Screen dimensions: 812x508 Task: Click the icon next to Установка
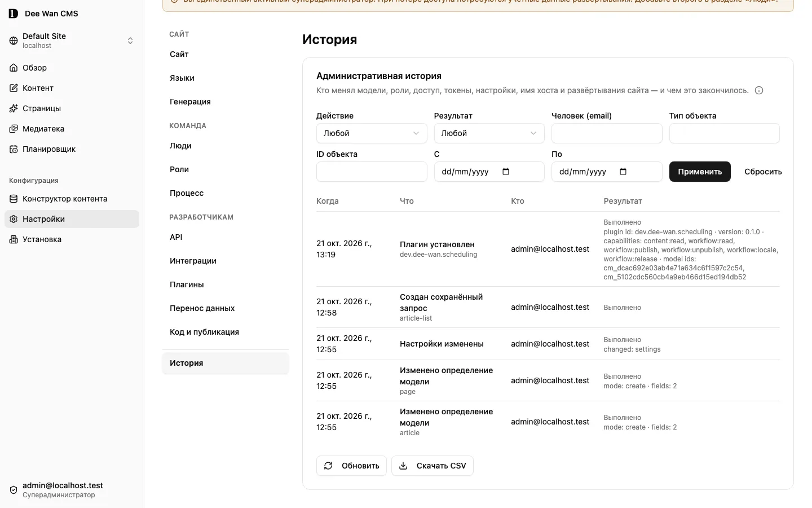point(14,239)
